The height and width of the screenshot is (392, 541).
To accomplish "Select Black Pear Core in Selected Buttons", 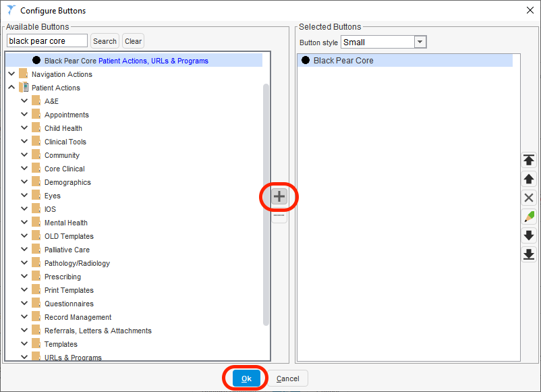I will 405,61.
